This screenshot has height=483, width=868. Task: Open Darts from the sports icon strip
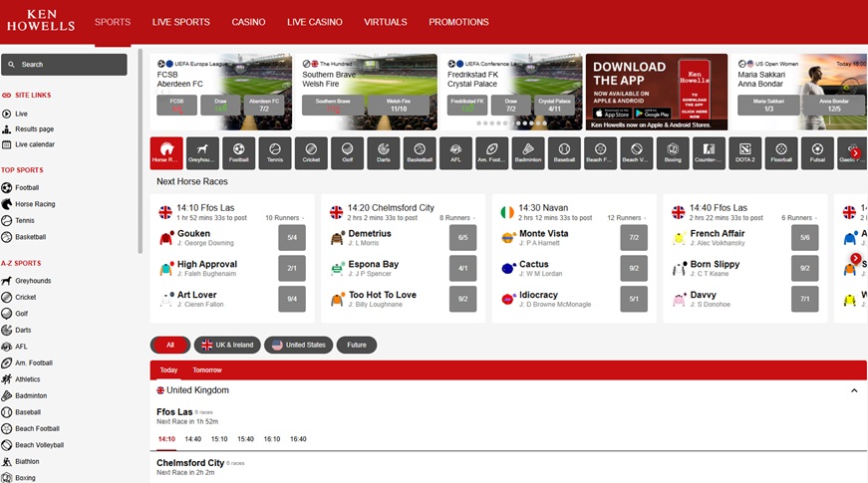click(x=384, y=152)
